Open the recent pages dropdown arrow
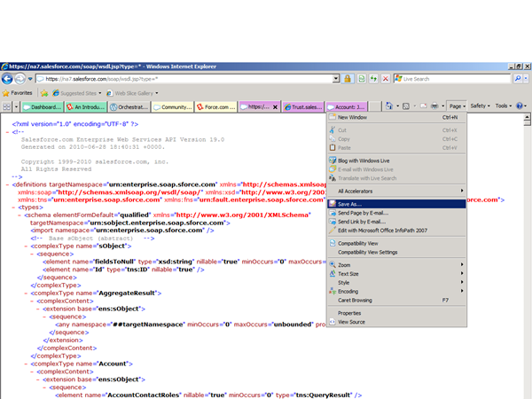The image size is (532, 399). click(30, 79)
